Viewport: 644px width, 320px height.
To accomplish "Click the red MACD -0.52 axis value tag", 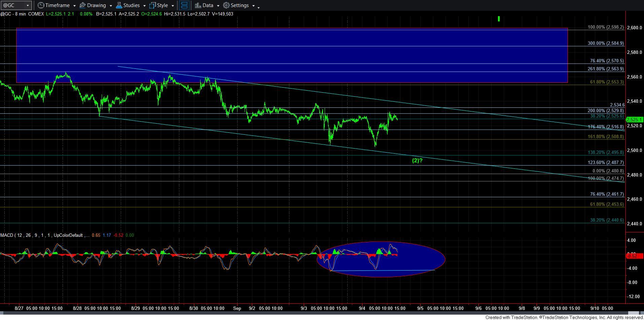I will pos(635,256).
